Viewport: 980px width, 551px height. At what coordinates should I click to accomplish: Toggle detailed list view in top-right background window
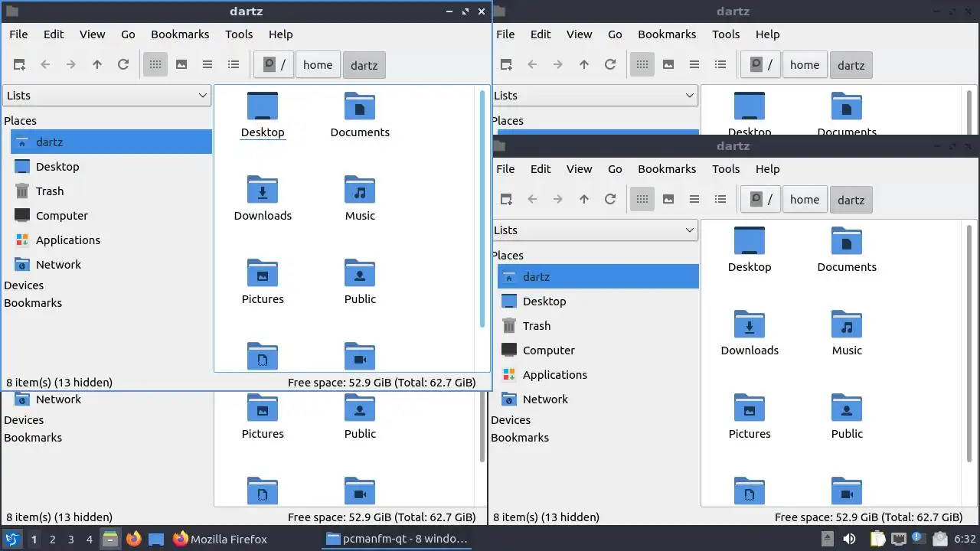[720, 65]
